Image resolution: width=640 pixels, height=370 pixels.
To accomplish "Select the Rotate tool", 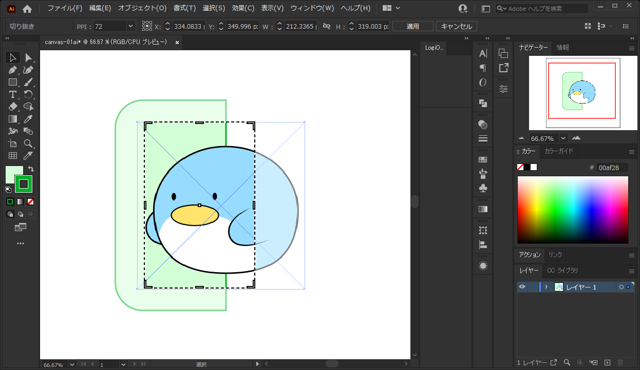I will coord(28,95).
